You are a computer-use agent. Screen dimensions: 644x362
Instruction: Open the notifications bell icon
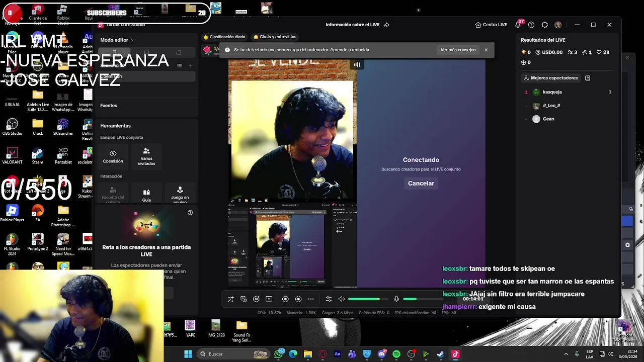[x=518, y=25]
